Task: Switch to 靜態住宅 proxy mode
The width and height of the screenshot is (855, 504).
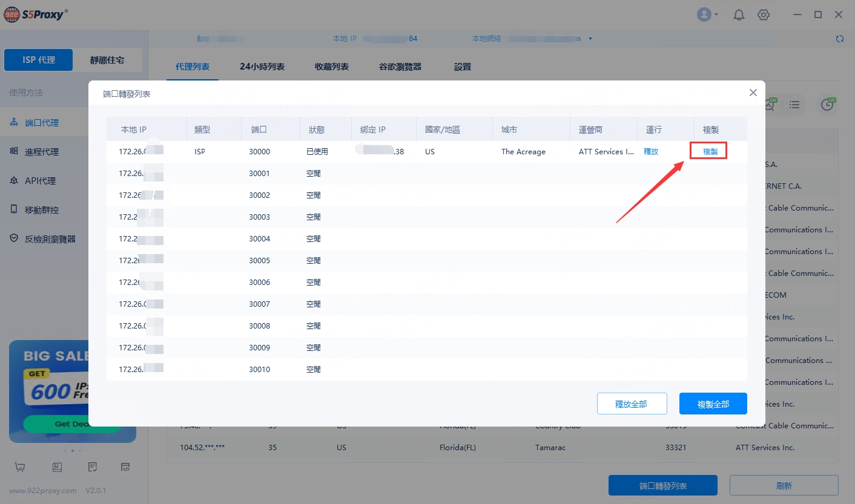Action: pos(107,60)
